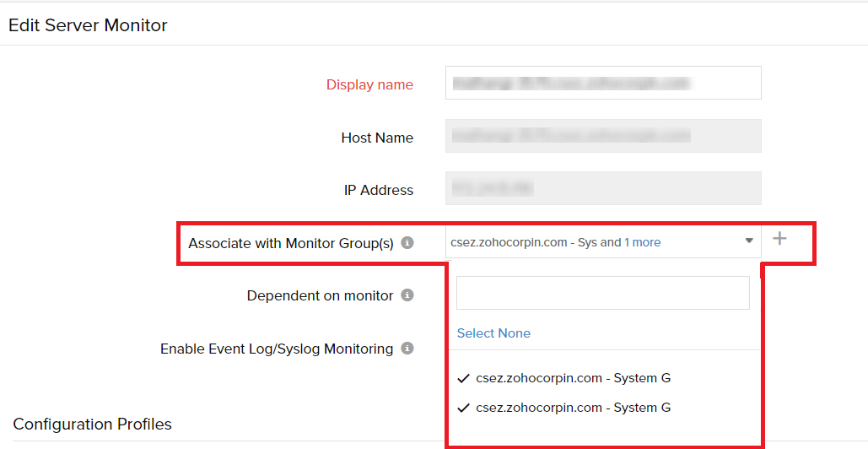The height and width of the screenshot is (449, 868).
Task: Click info icon beside Associate with Monitor Group(s)
Action: tap(407, 243)
